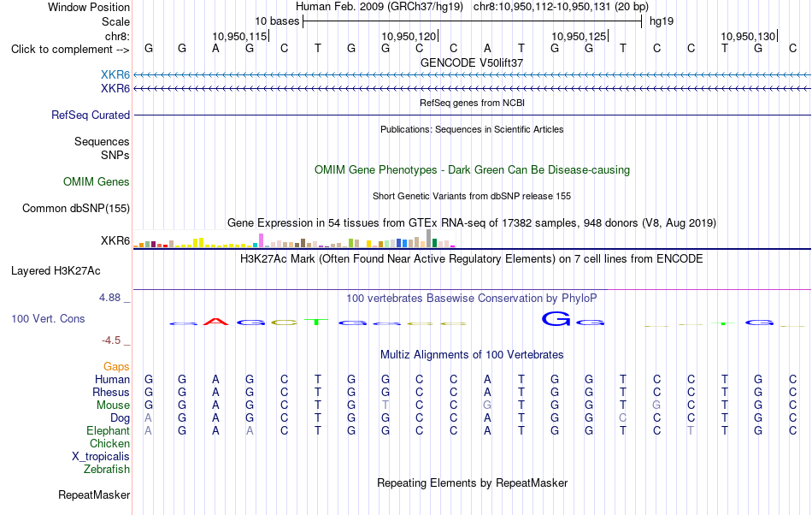
Task: Click the 10,950,130 ruler position label
Action: point(748,36)
